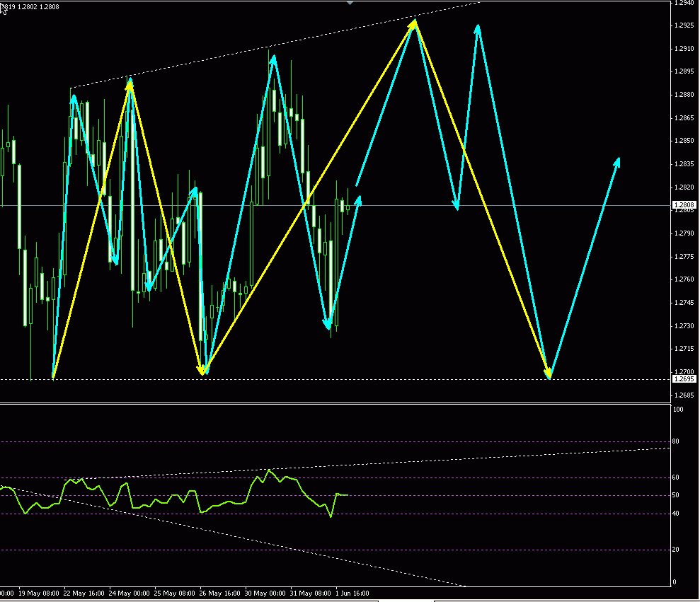Click the indicator level 20 label
This screenshot has height=602, width=700.
676,550
